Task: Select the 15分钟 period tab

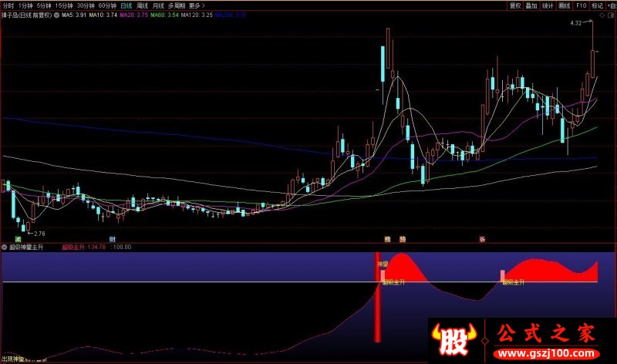Action: point(64,5)
